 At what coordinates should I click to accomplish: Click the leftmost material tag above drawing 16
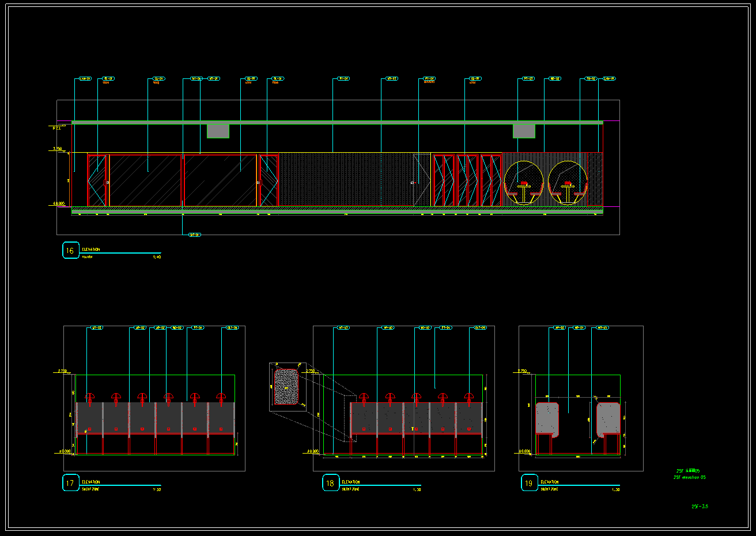(x=85, y=78)
